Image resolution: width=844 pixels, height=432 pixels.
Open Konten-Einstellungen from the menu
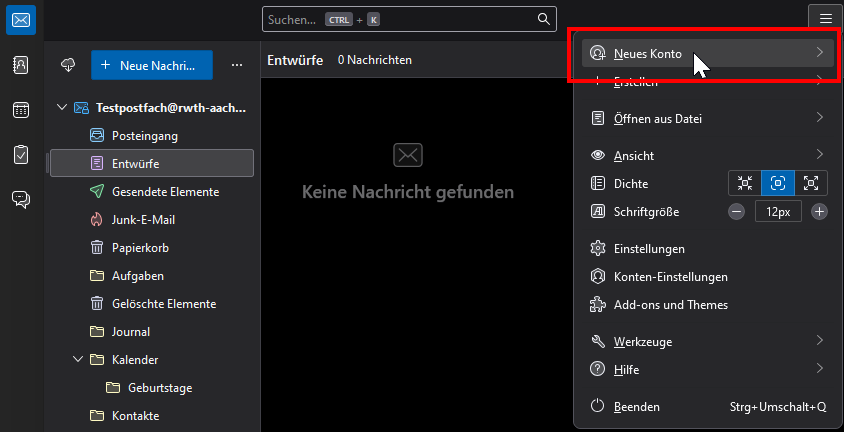(x=670, y=277)
